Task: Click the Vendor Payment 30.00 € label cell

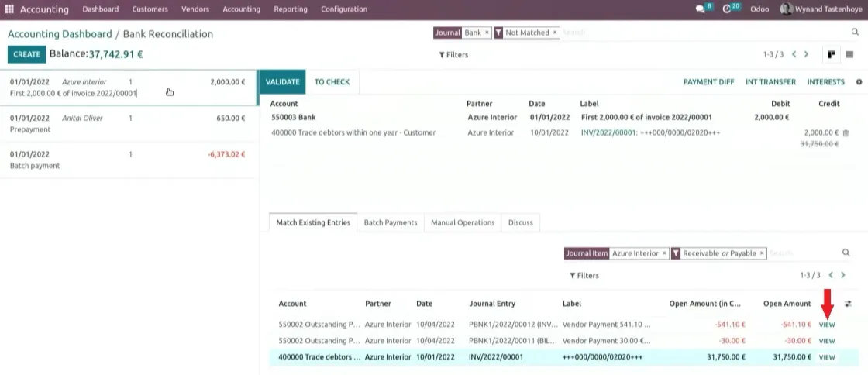Action: tap(607, 341)
